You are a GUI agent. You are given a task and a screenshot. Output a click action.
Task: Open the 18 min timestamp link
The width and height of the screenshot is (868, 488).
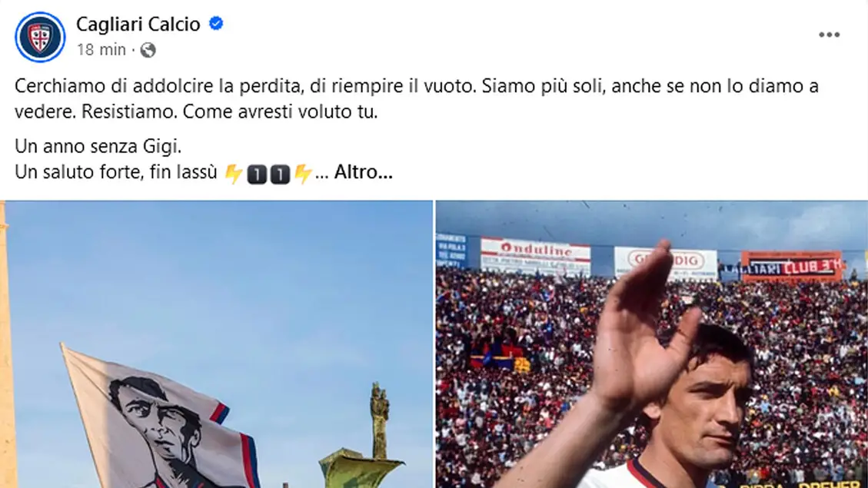click(101, 51)
